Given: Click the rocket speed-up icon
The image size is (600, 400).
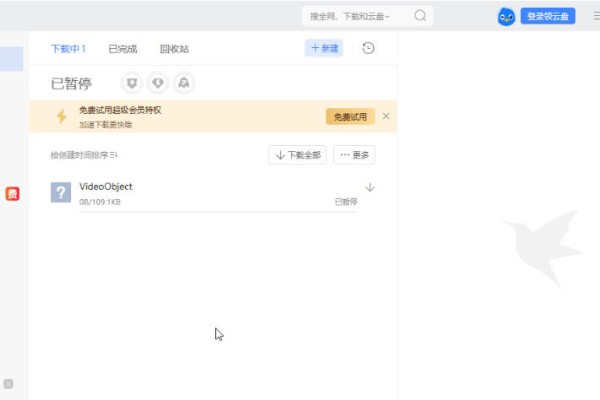Looking at the screenshot, I should pos(184,83).
